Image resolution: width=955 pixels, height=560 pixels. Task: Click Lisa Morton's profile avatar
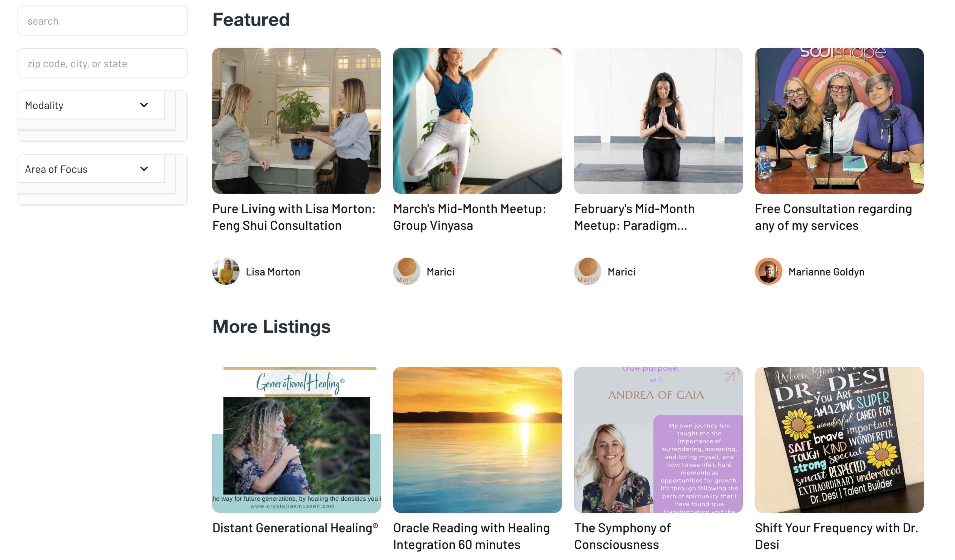226,272
